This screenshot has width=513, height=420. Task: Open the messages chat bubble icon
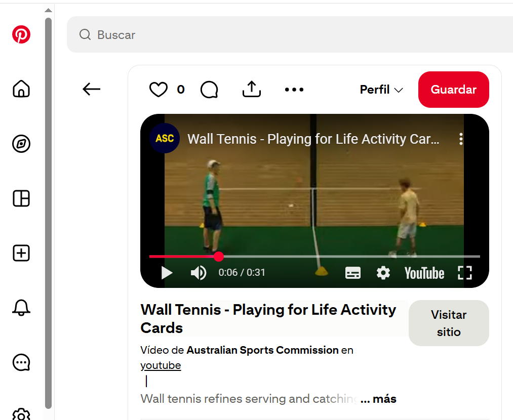[21, 362]
